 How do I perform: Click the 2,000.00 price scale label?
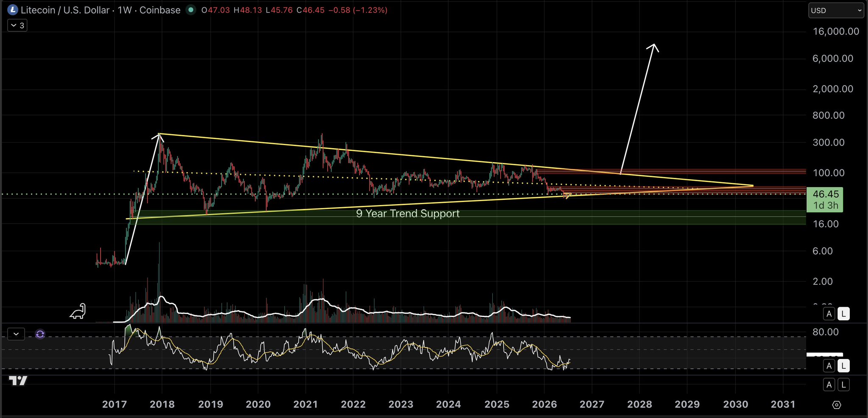click(833, 89)
